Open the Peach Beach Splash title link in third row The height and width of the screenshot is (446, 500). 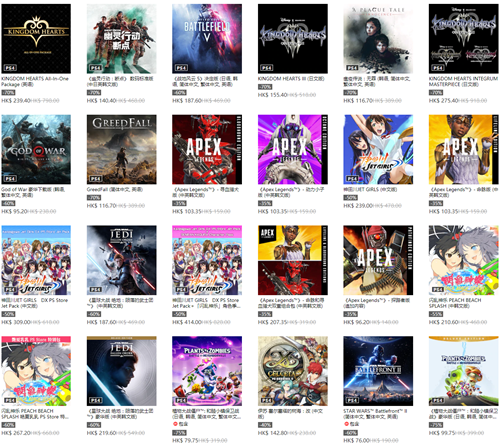[455, 303]
